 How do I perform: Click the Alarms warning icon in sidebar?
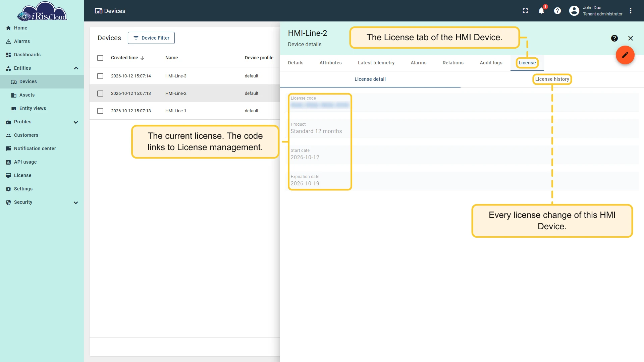point(8,42)
